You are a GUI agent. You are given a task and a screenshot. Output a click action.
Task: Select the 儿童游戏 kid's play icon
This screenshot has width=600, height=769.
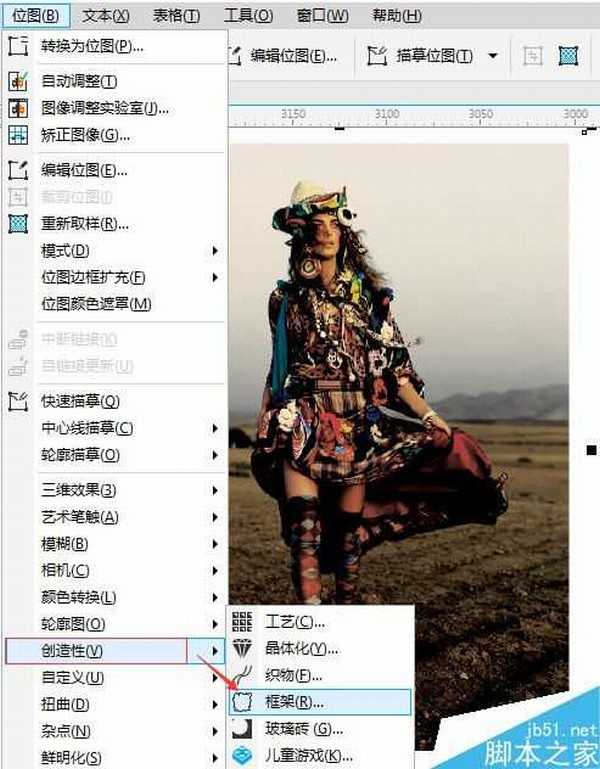pos(242,755)
